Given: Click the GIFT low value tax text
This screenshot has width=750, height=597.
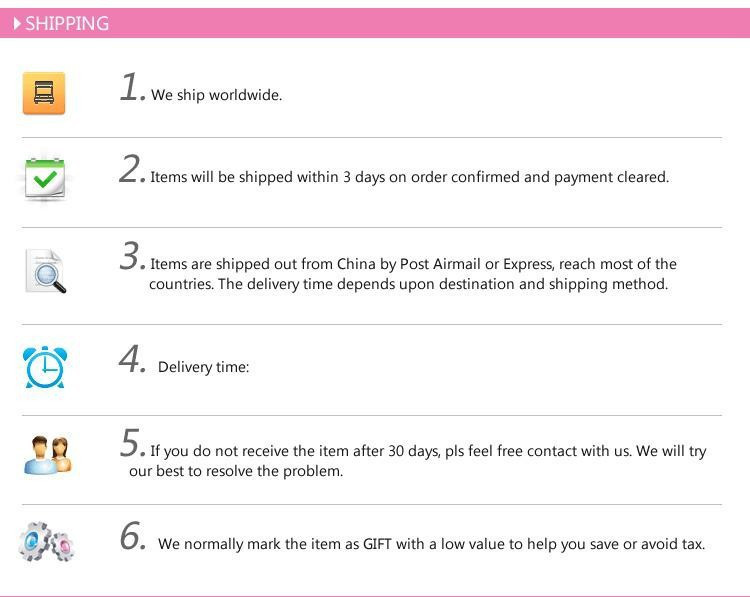Looking at the screenshot, I should (431, 545).
